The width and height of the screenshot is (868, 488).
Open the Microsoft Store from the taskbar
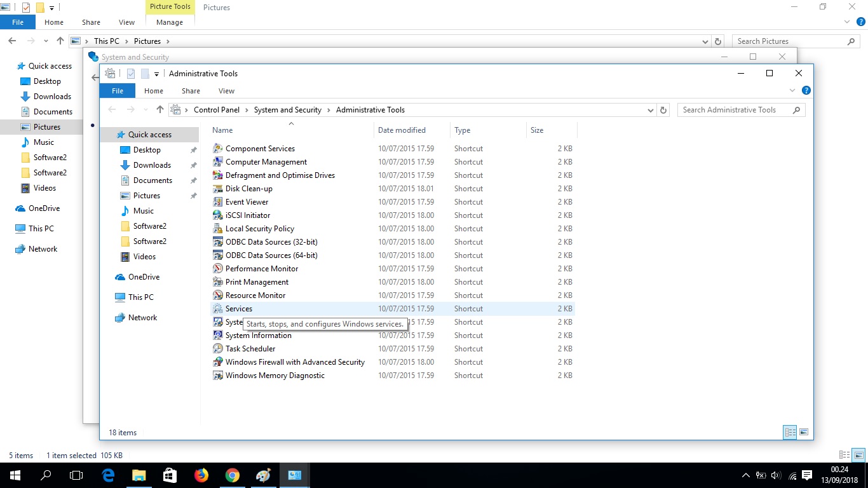tap(170, 475)
